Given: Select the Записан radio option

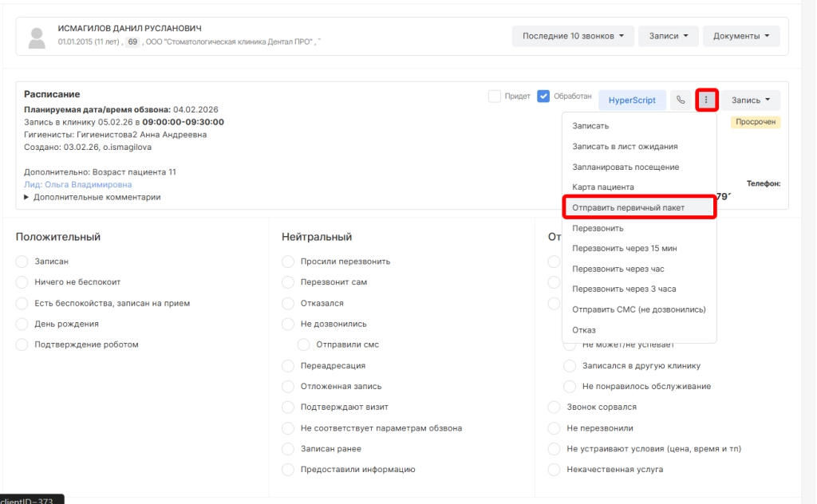Looking at the screenshot, I should click(22, 262).
